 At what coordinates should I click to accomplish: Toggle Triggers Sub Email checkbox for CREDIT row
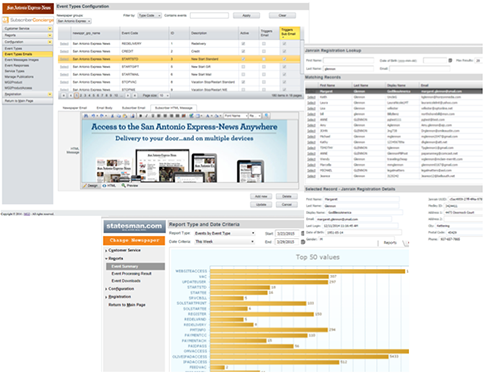click(284, 51)
